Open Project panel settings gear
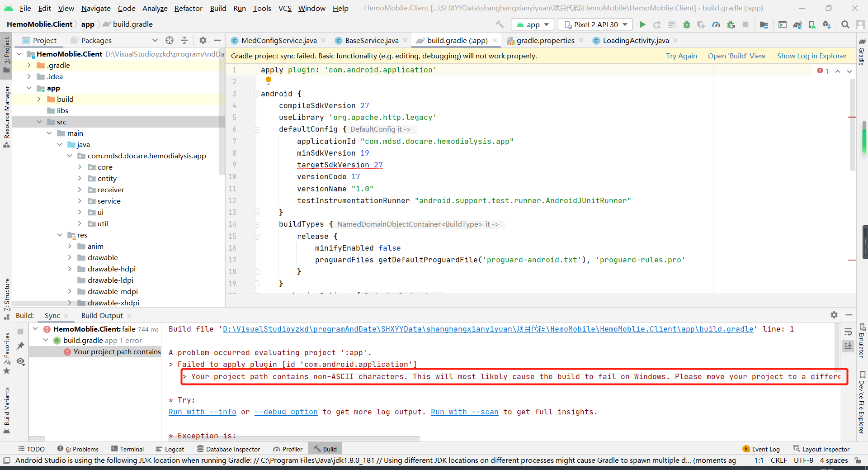The width and height of the screenshot is (868, 470). point(203,40)
